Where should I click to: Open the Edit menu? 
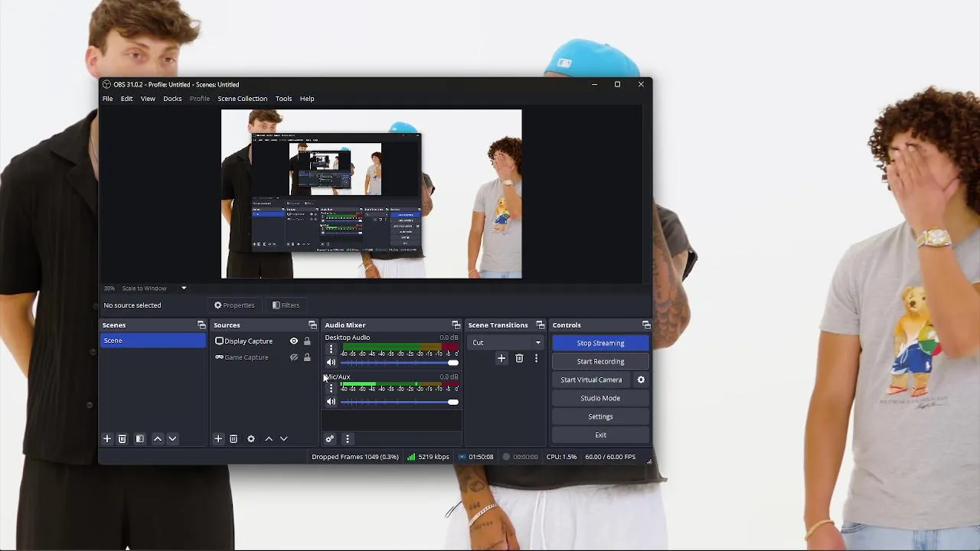[x=126, y=99]
